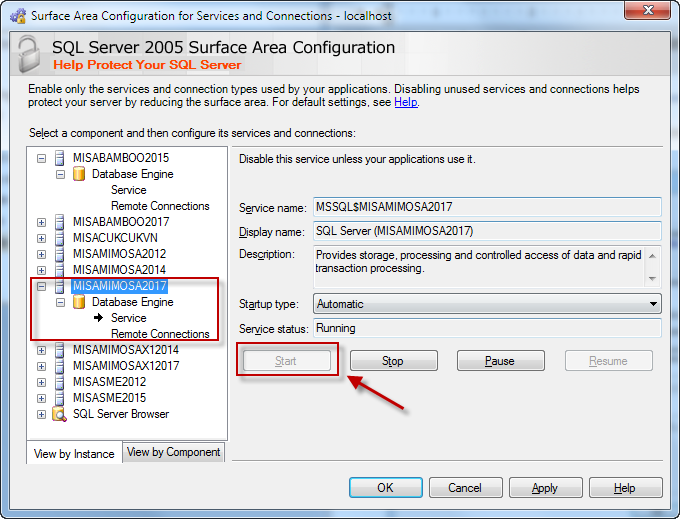Expand the MISASME2015 node
Image resolution: width=680 pixels, height=519 pixels.
pyautogui.click(x=41, y=398)
